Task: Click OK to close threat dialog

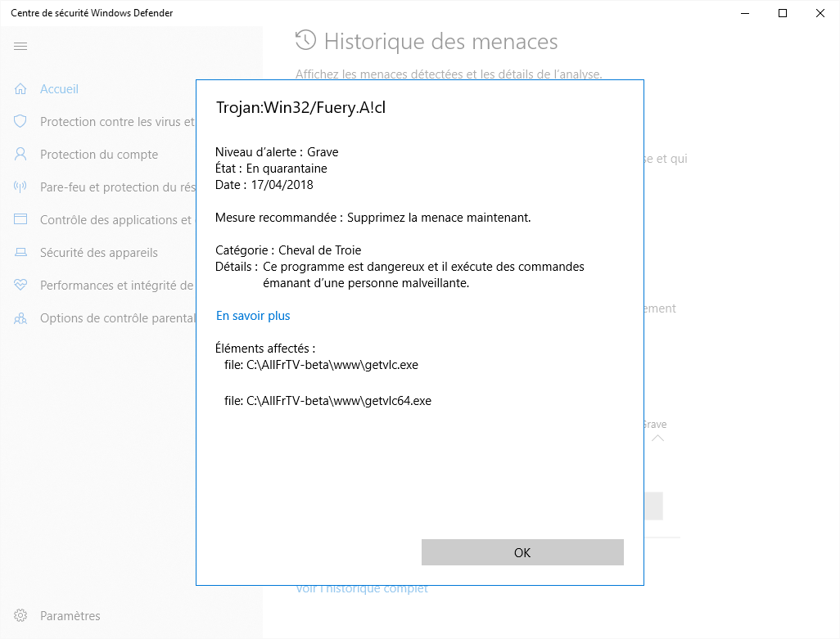Action: 522,552
